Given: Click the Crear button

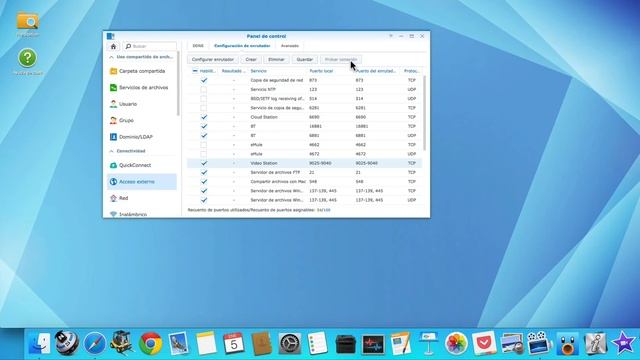Looking at the screenshot, I should coord(251,60).
